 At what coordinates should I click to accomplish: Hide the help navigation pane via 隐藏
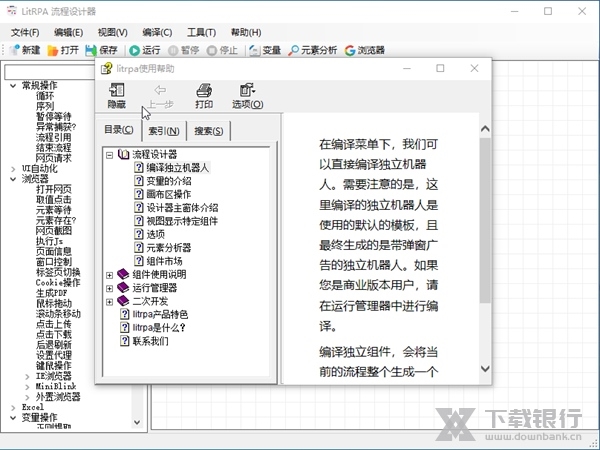pos(117,96)
